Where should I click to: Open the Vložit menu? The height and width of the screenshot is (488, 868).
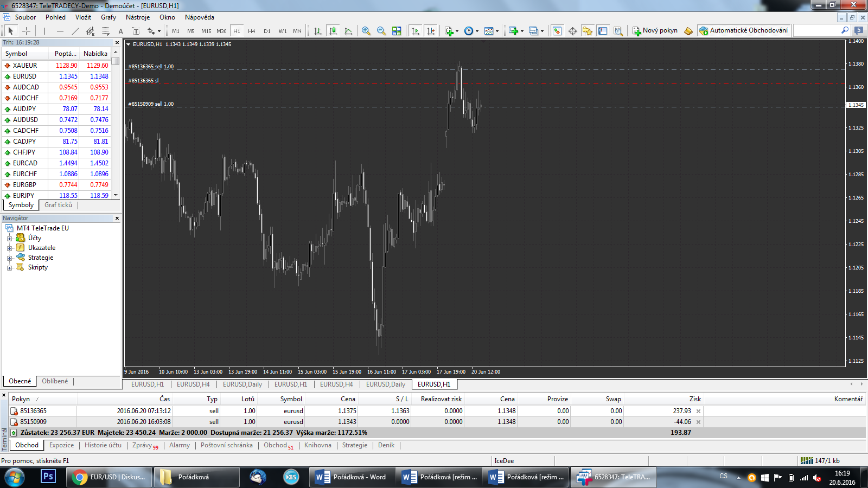pos(83,17)
